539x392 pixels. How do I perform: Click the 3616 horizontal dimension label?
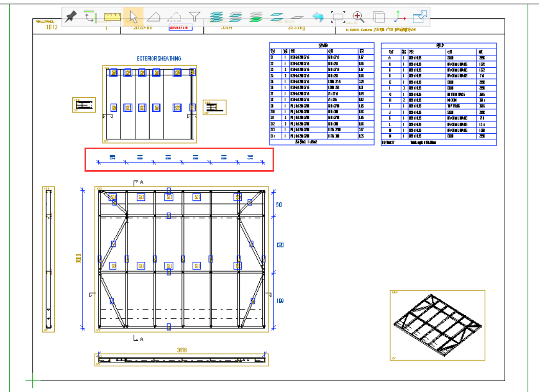click(x=182, y=350)
